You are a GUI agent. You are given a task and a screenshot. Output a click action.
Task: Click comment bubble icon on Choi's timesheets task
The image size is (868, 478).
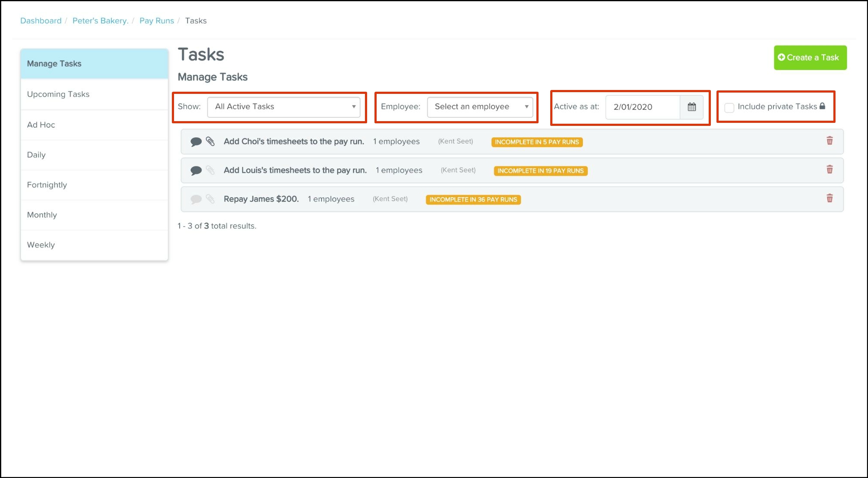(196, 141)
